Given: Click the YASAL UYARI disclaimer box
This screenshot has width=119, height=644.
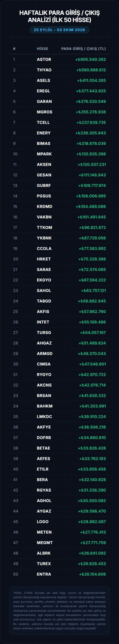Looking at the screenshot, I should click(59, 610).
